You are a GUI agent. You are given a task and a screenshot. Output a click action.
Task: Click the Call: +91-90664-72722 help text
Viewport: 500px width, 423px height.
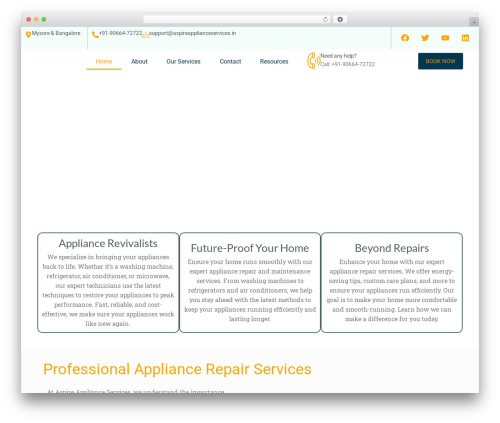point(348,64)
